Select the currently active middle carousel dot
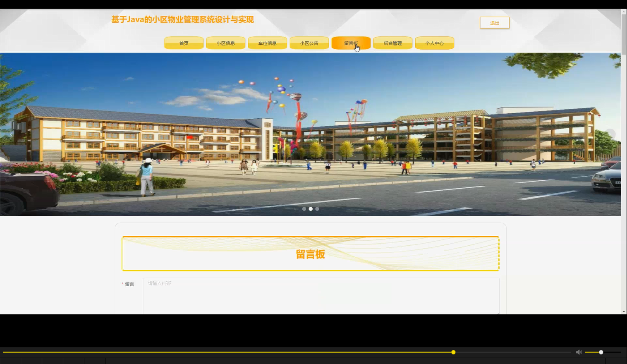 311,209
